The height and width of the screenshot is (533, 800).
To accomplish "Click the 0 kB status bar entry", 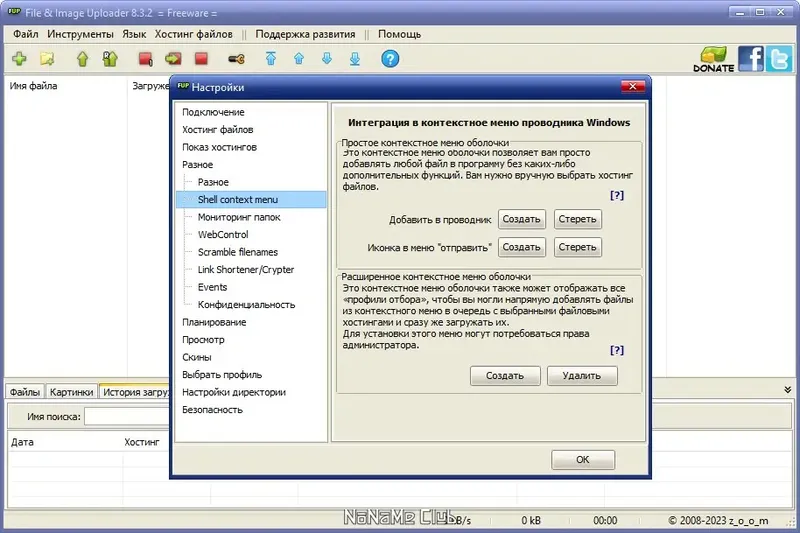I will click(x=531, y=520).
